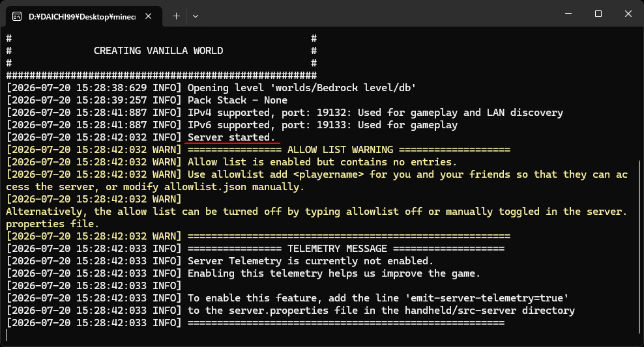Click the 'emit-server-telemetry=true' line

pos(287,298)
